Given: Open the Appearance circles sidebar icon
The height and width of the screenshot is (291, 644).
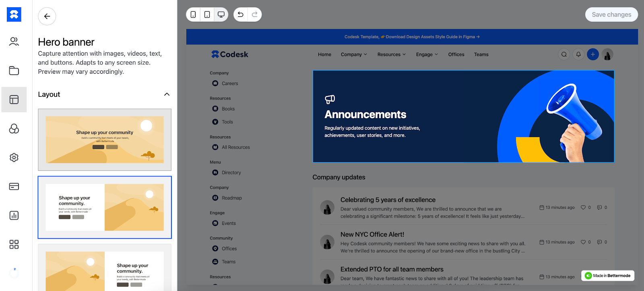Looking at the screenshot, I should pyautogui.click(x=14, y=129).
